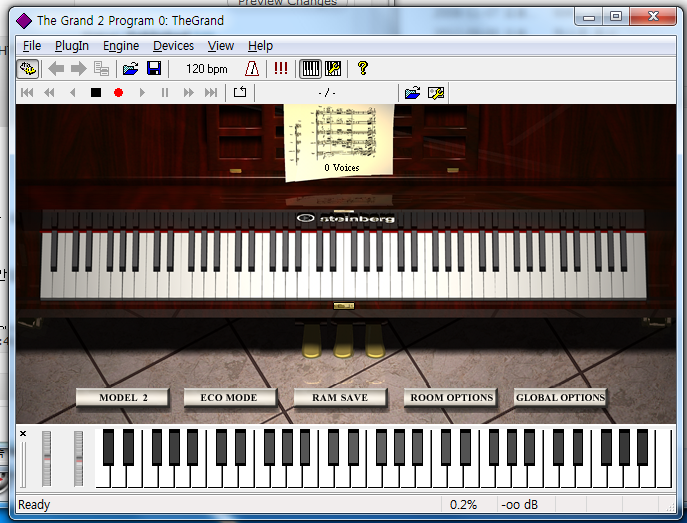Click the play triangle button
This screenshot has height=523, width=687.
coord(142,92)
